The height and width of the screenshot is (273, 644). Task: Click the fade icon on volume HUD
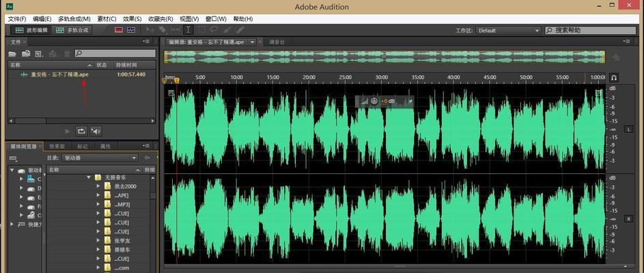pyautogui.click(x=364, y=101)
